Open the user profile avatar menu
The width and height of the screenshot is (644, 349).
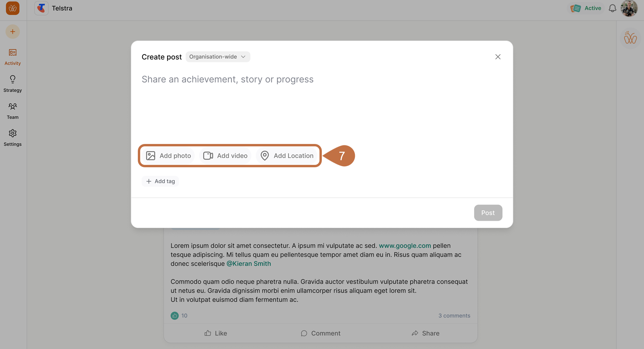click(x=629, y=8)
